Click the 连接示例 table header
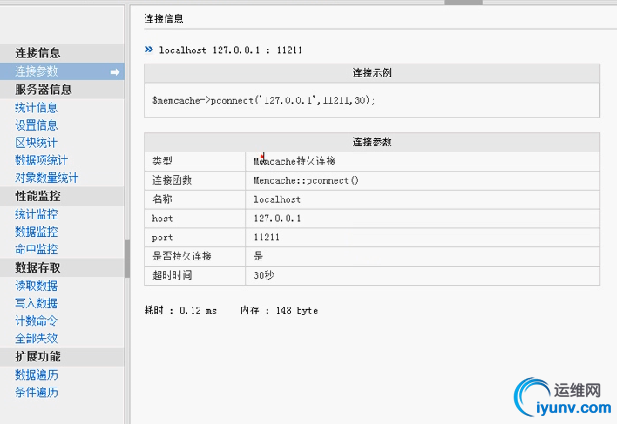 coord(372,73)
